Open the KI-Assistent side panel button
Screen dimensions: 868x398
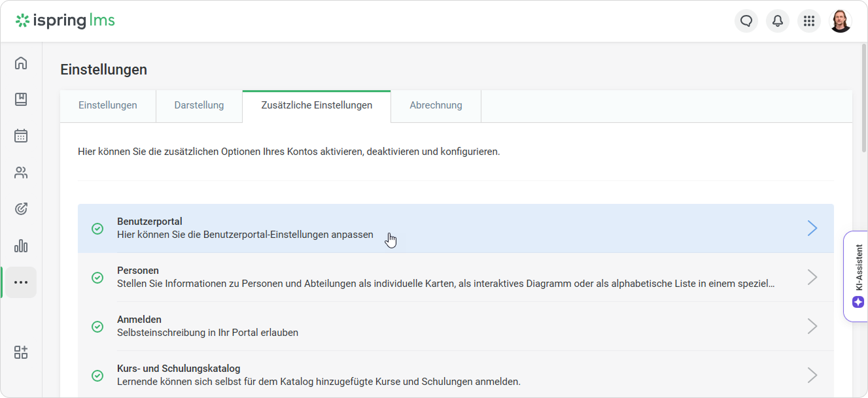coord(858,276)
